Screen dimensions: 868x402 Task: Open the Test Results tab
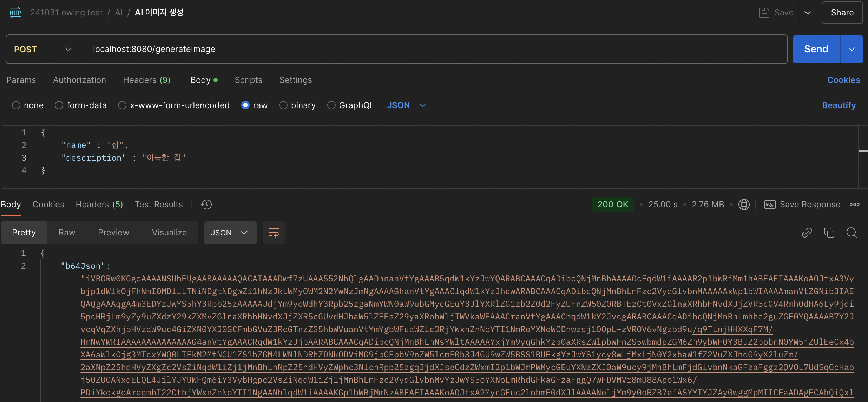coord(159,205)
